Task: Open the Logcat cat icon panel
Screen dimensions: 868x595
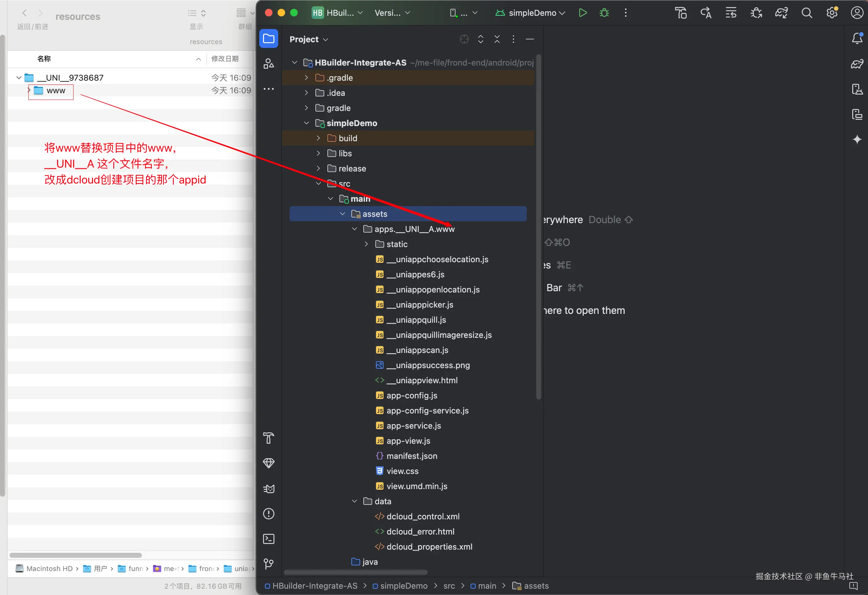Action: click(x=268, y=488)
